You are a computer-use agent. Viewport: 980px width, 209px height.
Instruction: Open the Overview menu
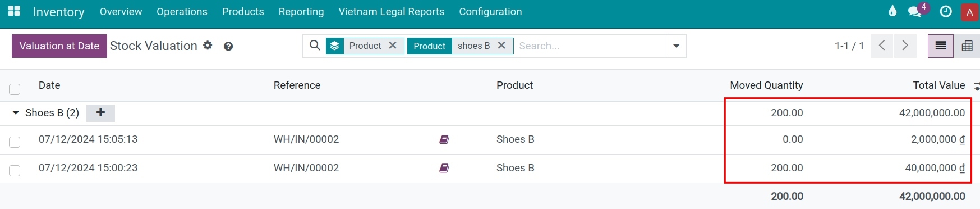coord(121,12)
